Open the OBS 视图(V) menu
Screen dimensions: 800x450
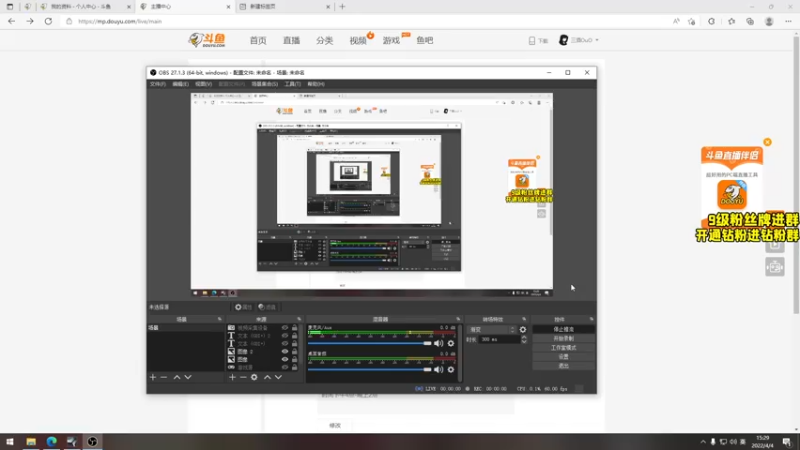click(x=203, y=84)
